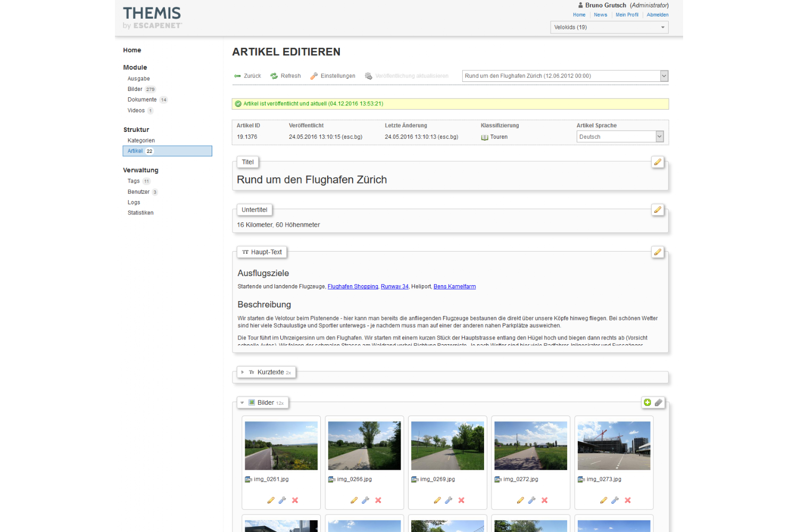Click the pencil edit icon for Titel
This screenshot has height=532, width=798.
click(658, 162)
